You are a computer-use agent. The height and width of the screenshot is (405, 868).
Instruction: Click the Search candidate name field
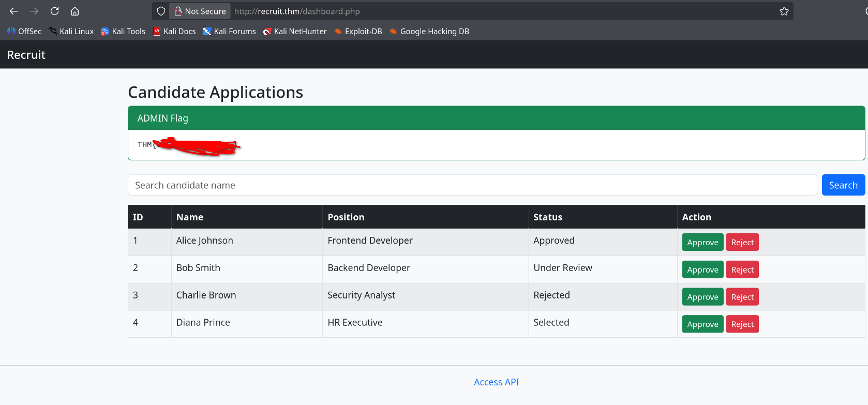click(472, 185)
